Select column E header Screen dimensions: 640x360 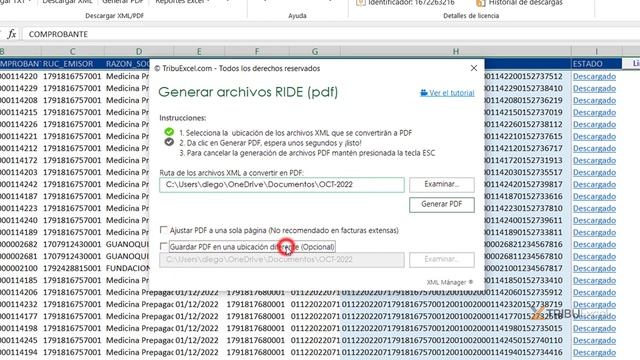click(199, 51)
